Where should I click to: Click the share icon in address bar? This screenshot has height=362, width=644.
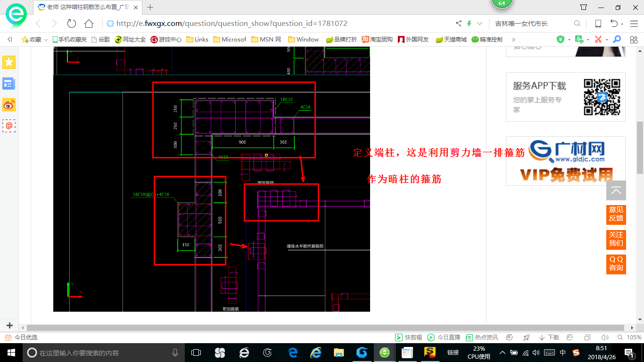[x=459, y=24]
